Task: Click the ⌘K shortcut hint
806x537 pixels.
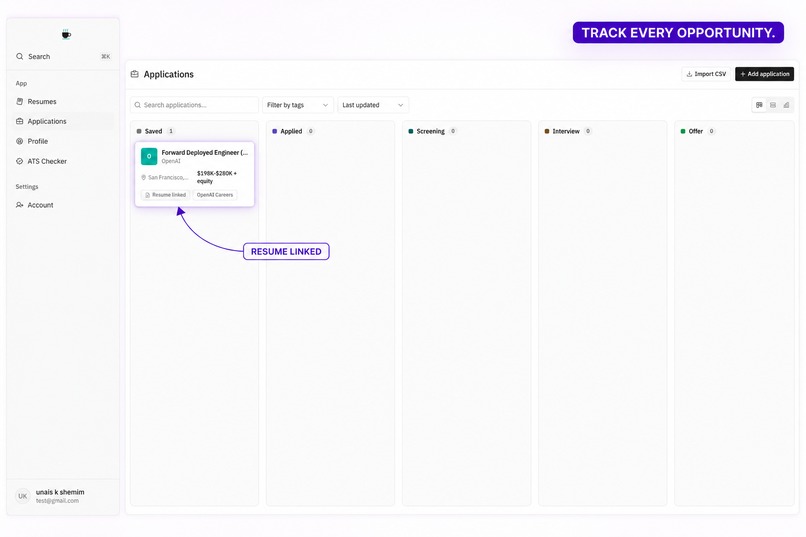Action: pos(105,57)
